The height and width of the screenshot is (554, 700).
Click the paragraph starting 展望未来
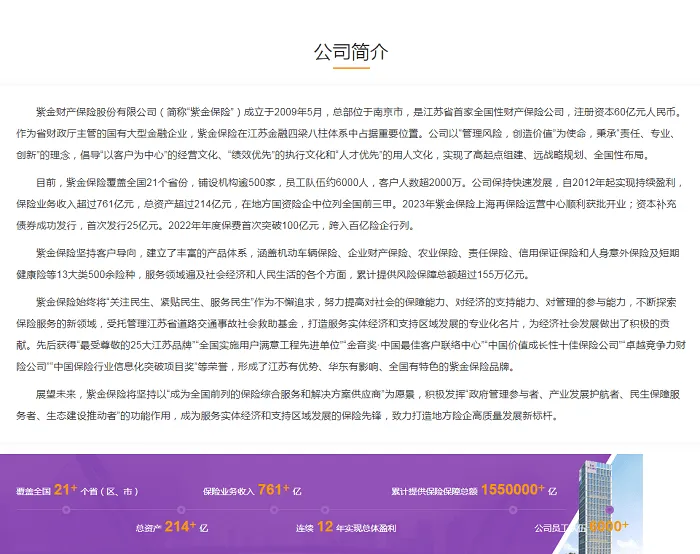350,406
